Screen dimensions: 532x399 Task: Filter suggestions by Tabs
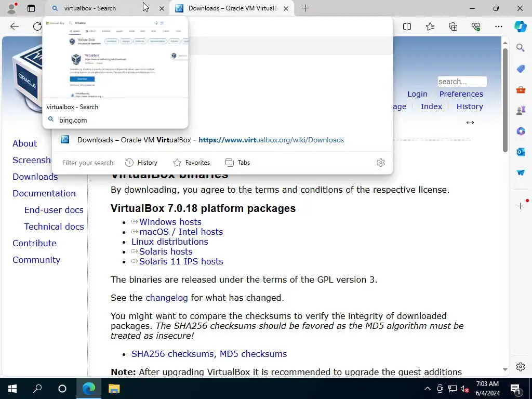point(237,163)
